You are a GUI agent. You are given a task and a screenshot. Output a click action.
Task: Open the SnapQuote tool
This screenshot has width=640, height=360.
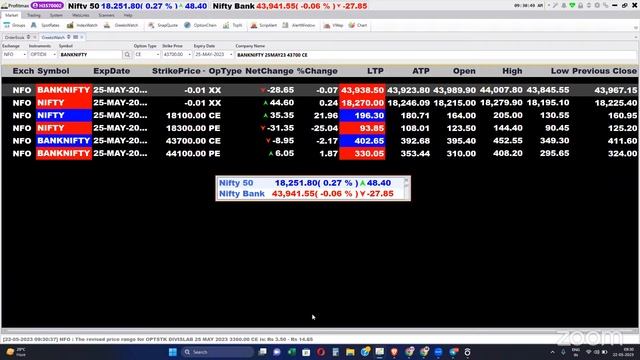point(163,25)
